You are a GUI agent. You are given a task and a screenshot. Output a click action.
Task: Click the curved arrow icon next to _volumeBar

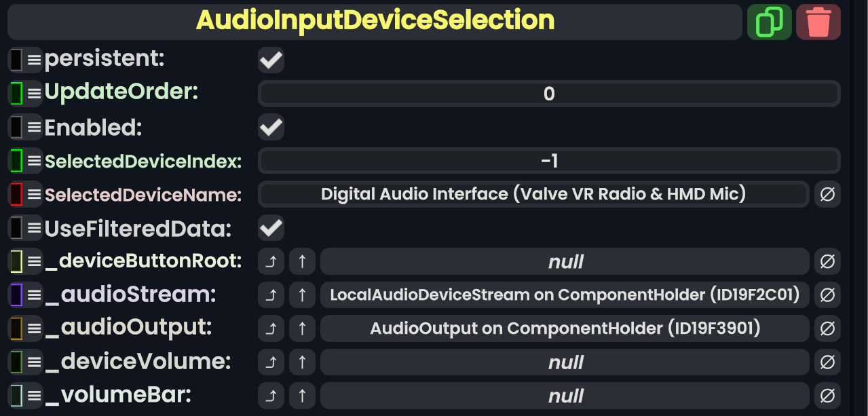(x=271, y=396)
